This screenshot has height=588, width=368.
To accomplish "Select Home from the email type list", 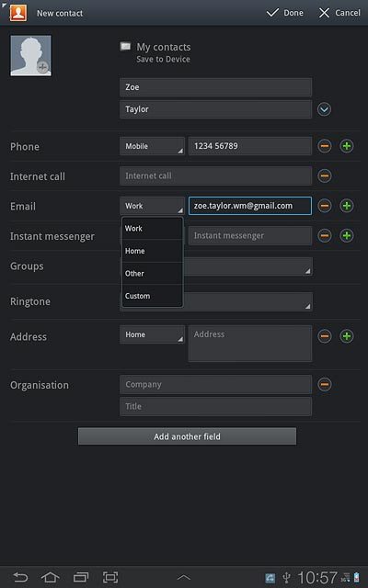I will coord(153,251).
